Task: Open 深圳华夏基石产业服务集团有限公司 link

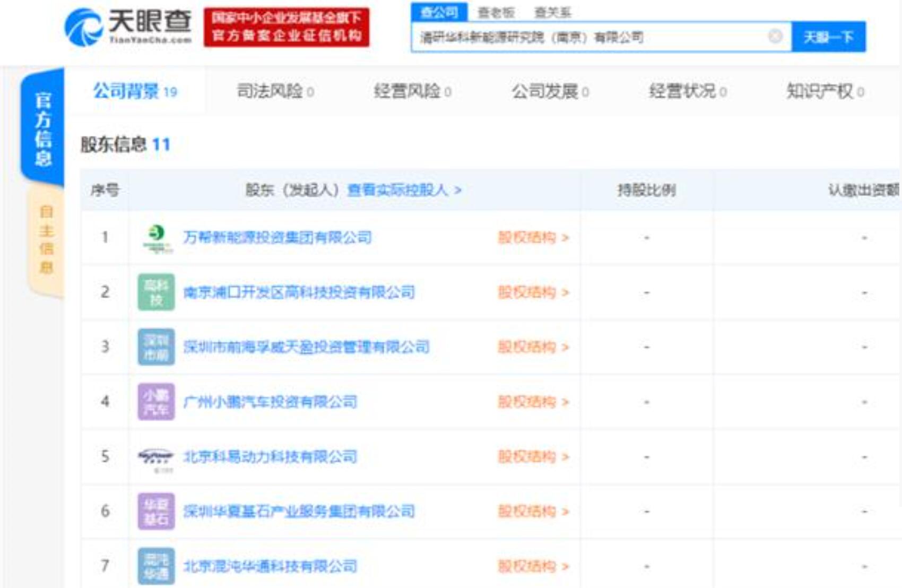Action: pos(299,511)
